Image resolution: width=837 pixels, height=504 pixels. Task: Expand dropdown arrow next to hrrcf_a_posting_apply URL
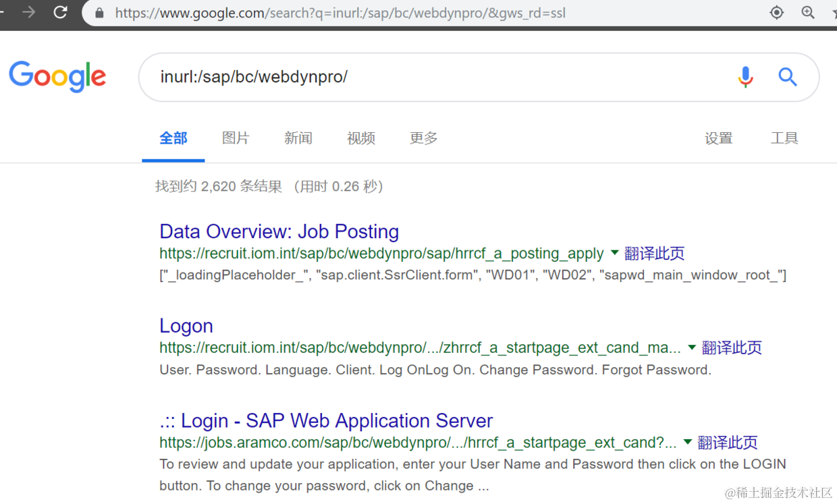coord(614,253)
